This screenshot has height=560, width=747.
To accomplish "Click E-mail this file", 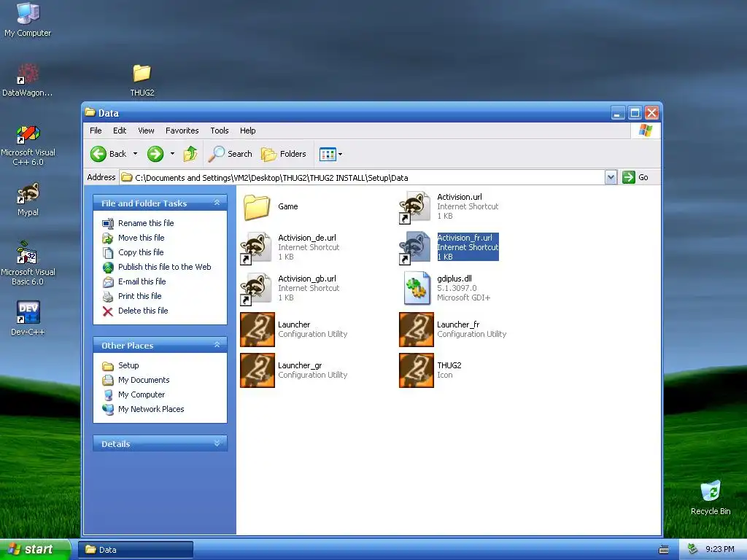I will point(142,281).
